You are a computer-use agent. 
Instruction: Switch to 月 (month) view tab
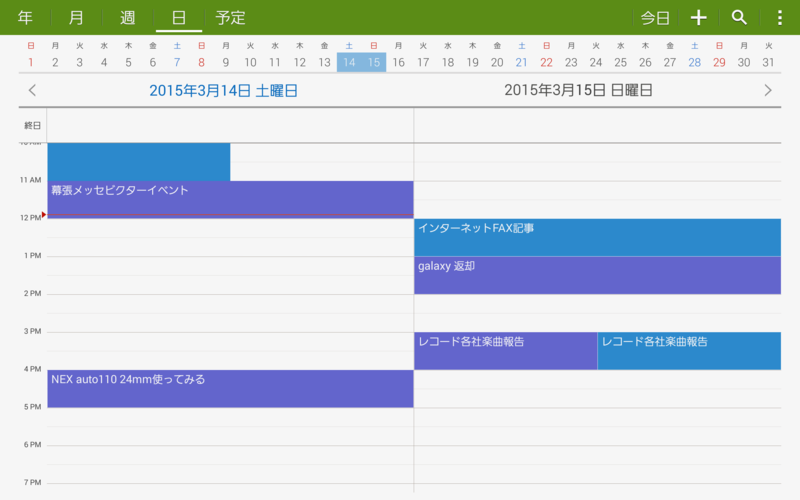tap(76, 18)
